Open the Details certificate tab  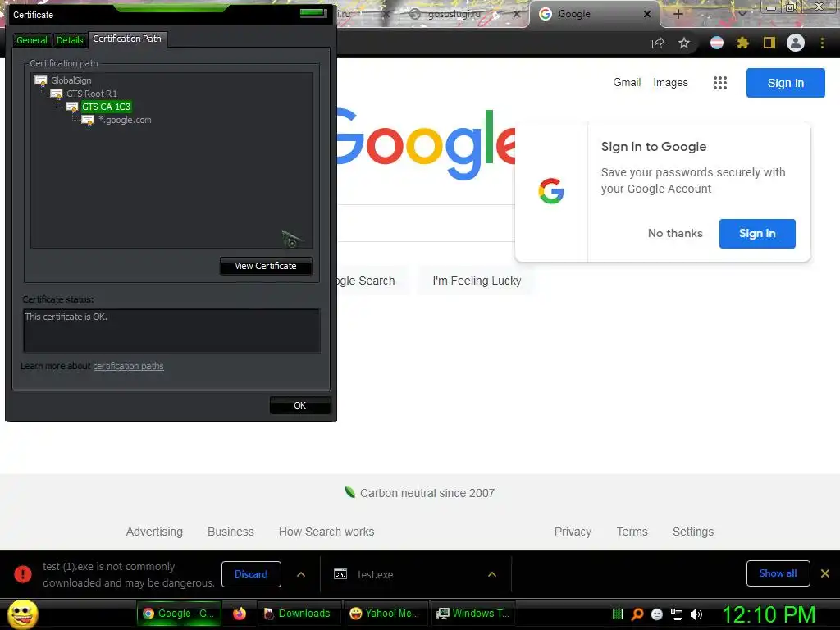[x=70, y=40]
